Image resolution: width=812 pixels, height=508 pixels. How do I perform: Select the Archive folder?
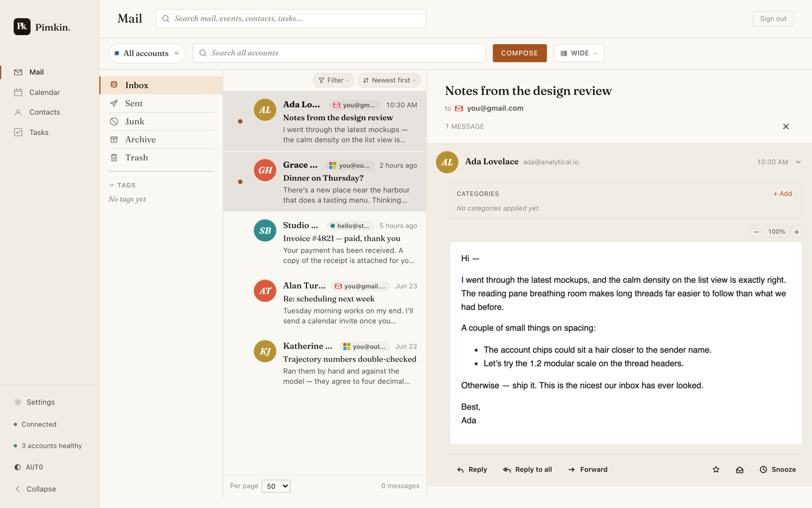161,140
